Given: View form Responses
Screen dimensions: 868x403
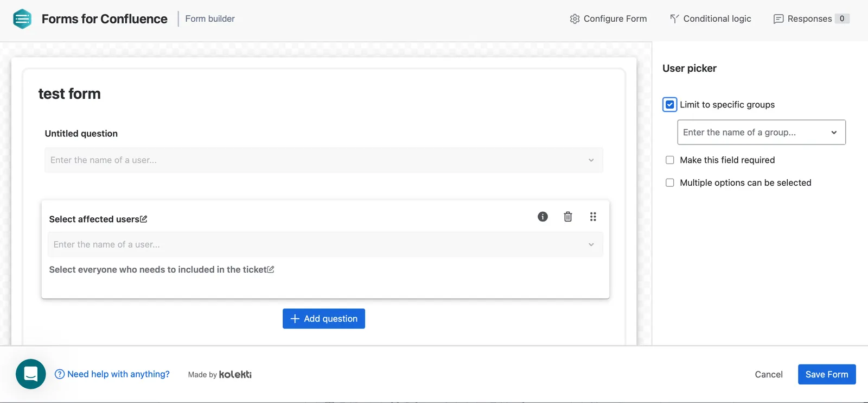Looking at the screenshot, I should tap(811, 19).
